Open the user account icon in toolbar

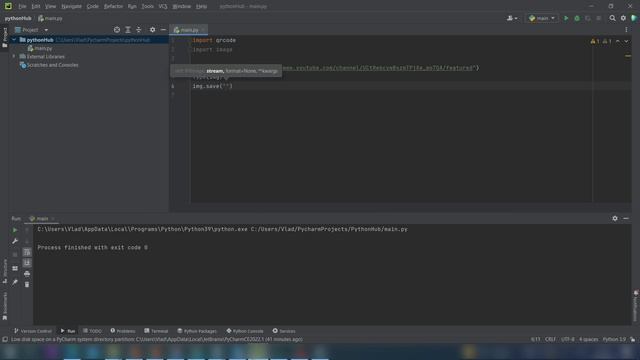[x=512, y=18]
